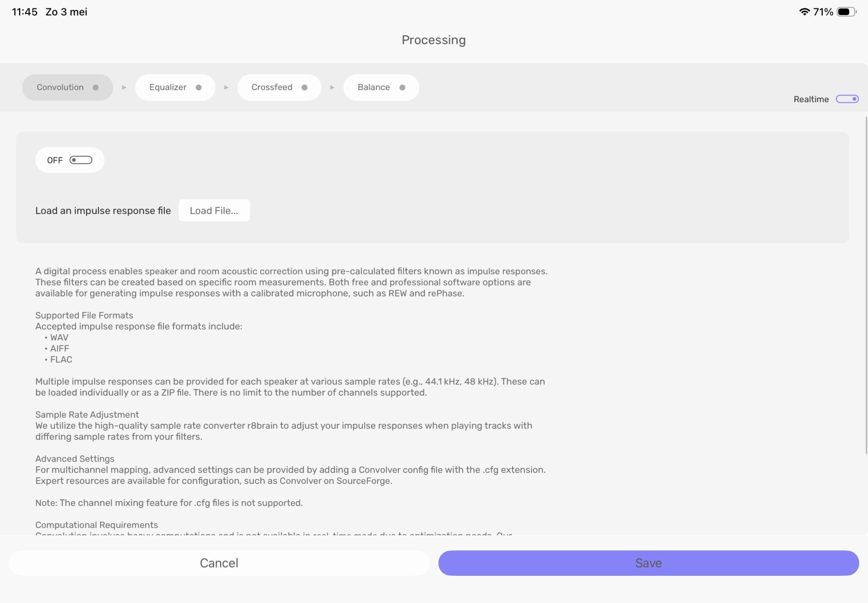This screenshot has width=868, height=603.
Task: Open the Convolution processing tab
Action: click(x=67, y=88)
